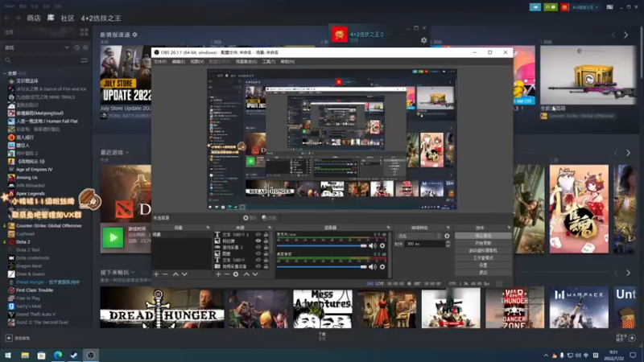This screenshot has height=362, width=644.
Task: Open Steam library search magnifier
Action: [8, 60]
